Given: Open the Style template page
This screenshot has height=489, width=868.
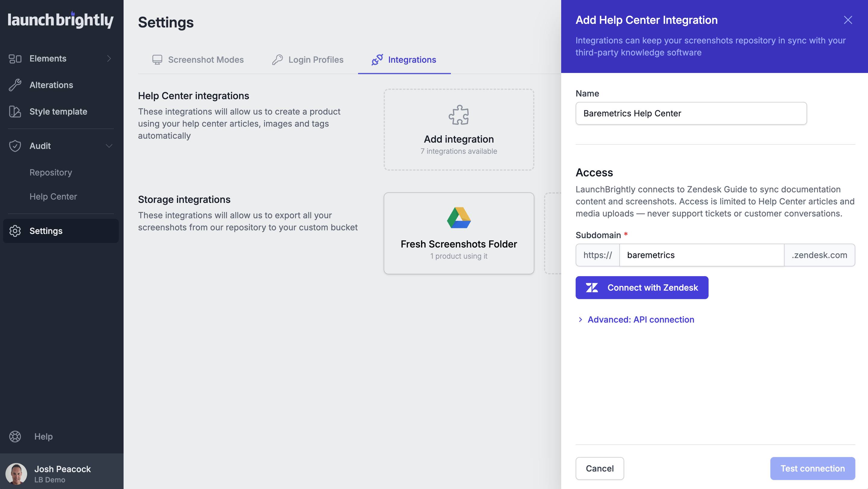Looking at the screenshot, I should pos(61,112).
